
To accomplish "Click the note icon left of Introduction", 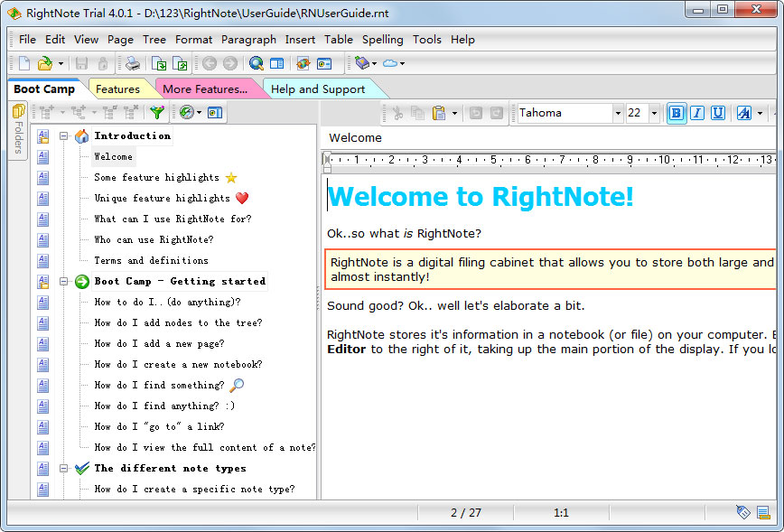I will (43, 136).
